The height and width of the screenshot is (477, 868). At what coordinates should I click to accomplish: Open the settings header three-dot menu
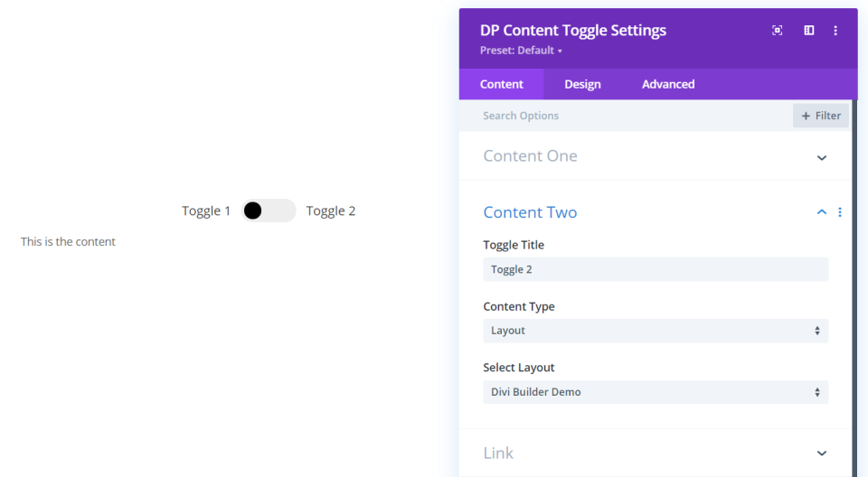pos(835,31)
